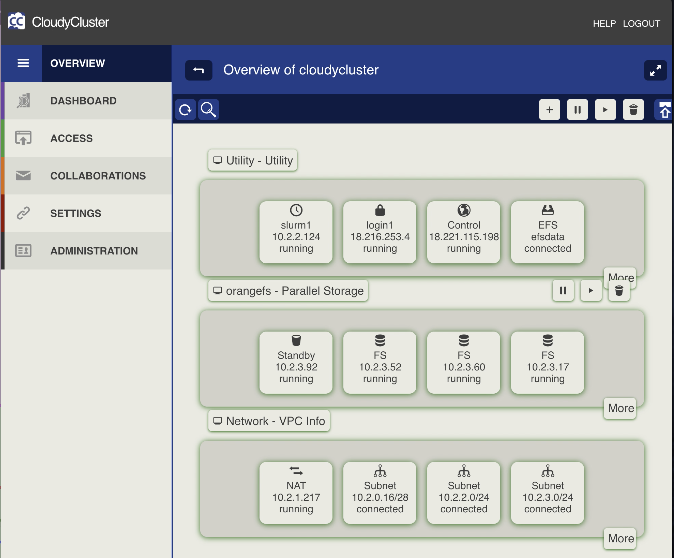Delete the cluster with top trash icon
This screenshot has width=674, height=558.
click(633, 110)
